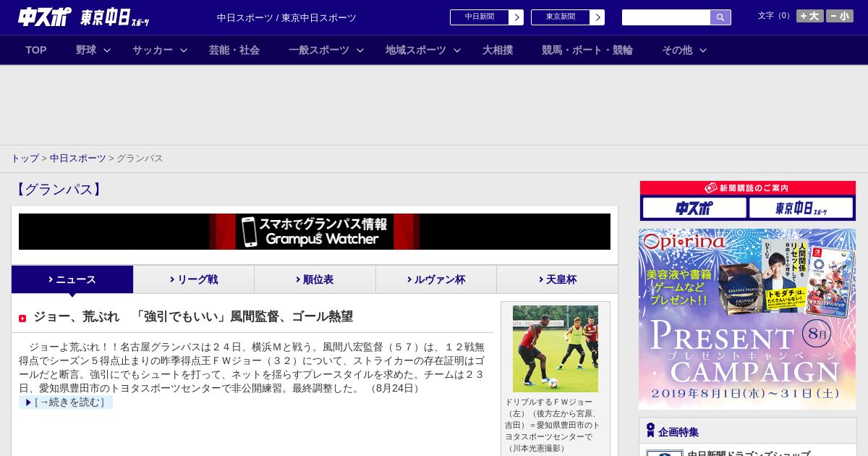Click the 企画特集 heading text
868x456 pixels.
(x=678, y=432)
